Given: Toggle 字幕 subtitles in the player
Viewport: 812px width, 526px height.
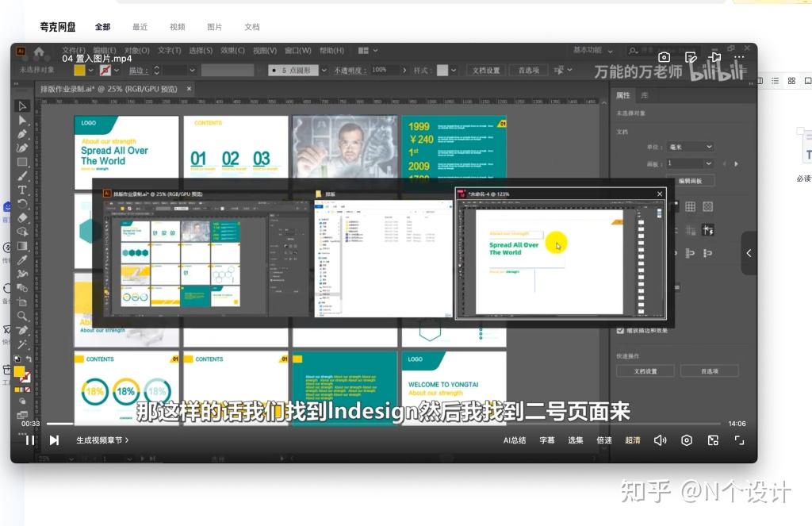Looking at the screenshot, I should (x=546, y=440).
